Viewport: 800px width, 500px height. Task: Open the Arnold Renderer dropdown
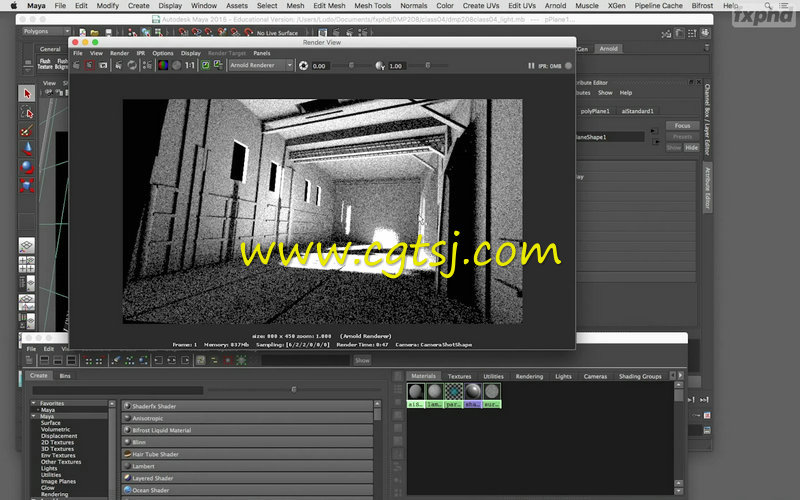(261, 65)
